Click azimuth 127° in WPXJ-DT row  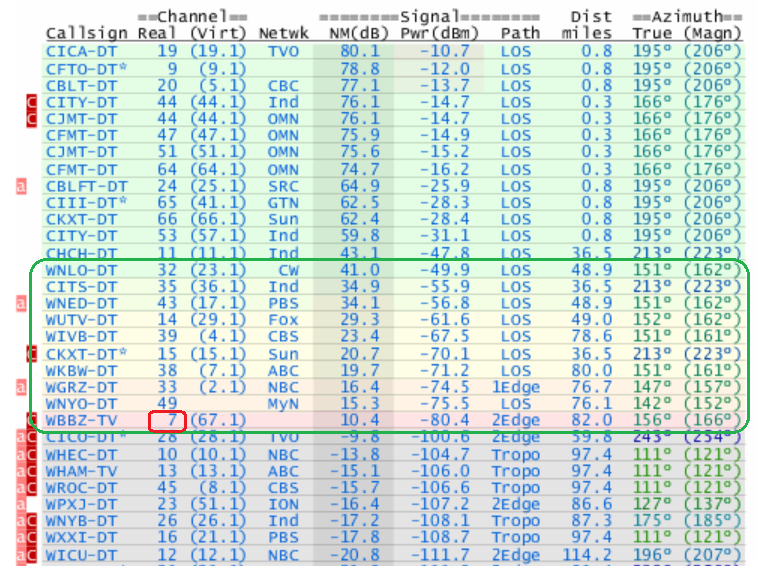pyautogui.click(x=652, y=504)
